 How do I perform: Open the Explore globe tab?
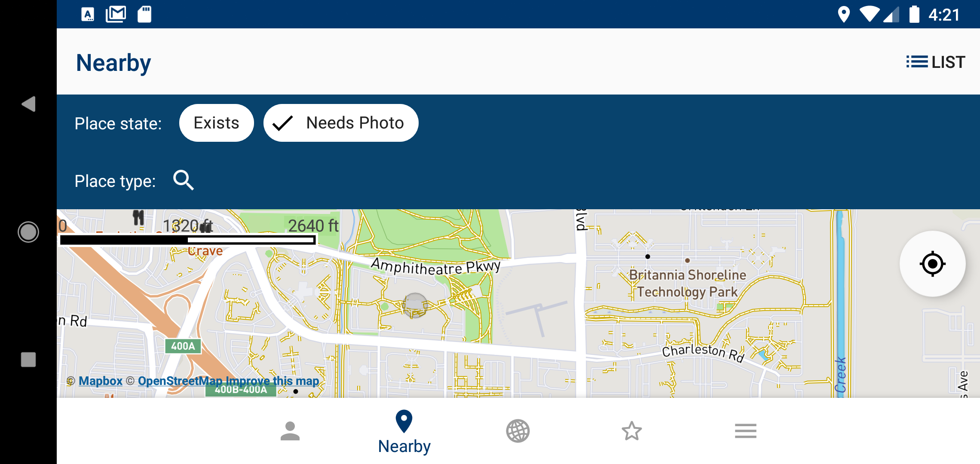518,431
